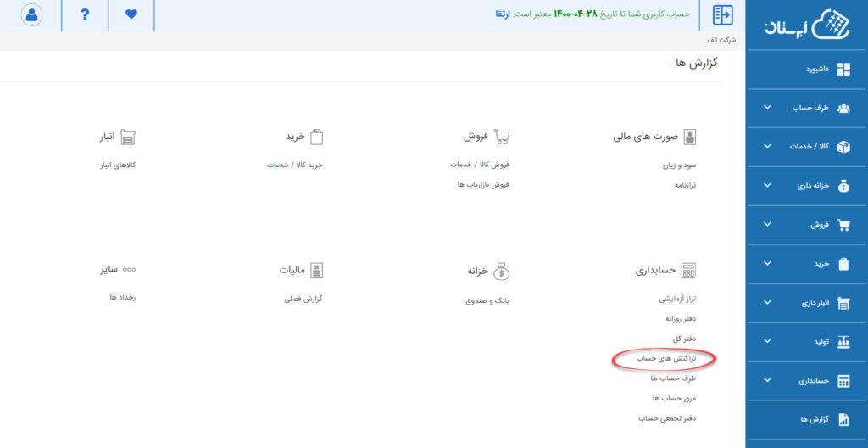
Task: Click the کالا / خدمات box icon
Action: coord(843,147)
